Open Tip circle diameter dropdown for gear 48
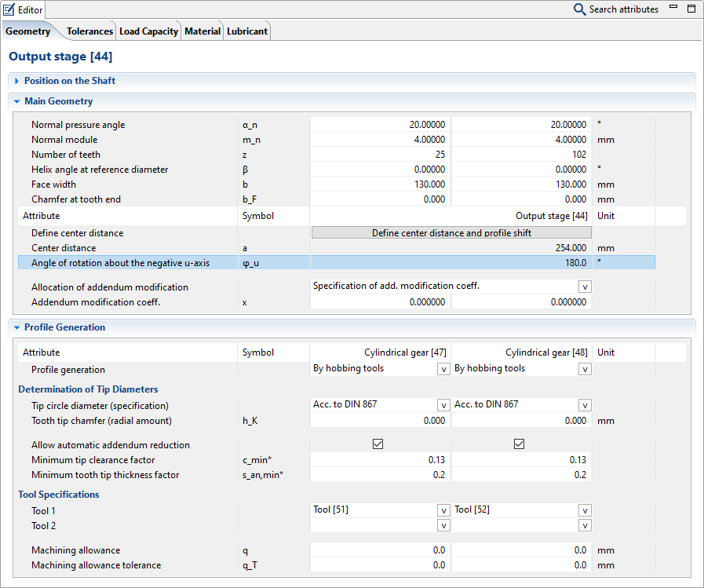The width and height of the screenshot is (704, 588). coord(585,405)
